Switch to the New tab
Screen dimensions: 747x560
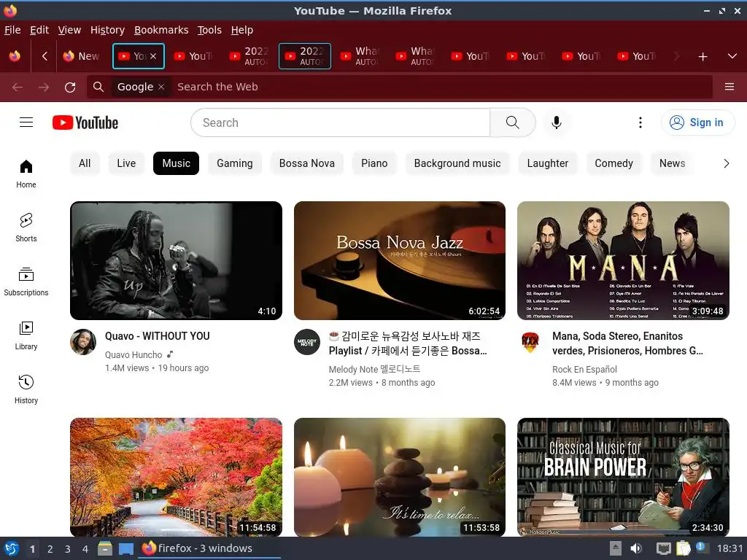pyautogui.click(x=82, y=56)
